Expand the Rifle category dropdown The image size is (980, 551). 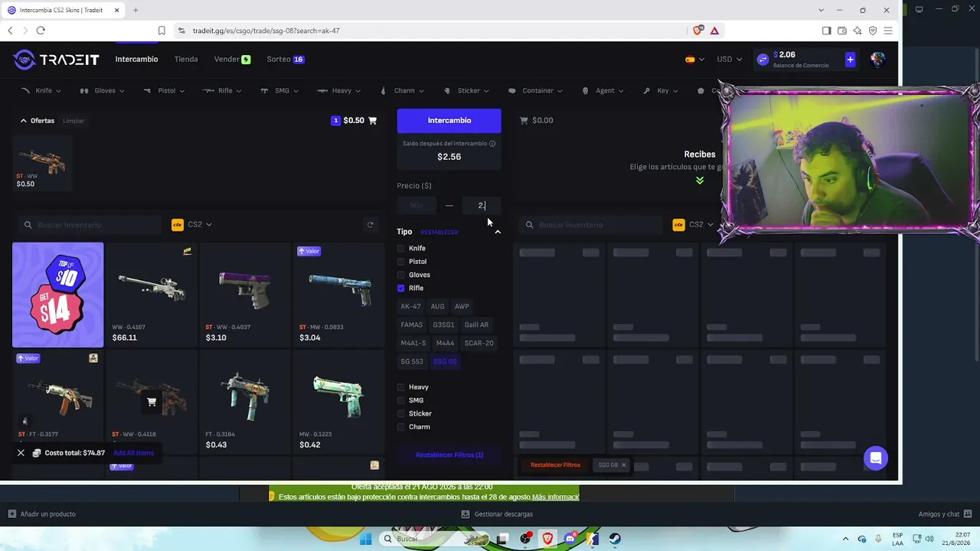click(222, 90)
